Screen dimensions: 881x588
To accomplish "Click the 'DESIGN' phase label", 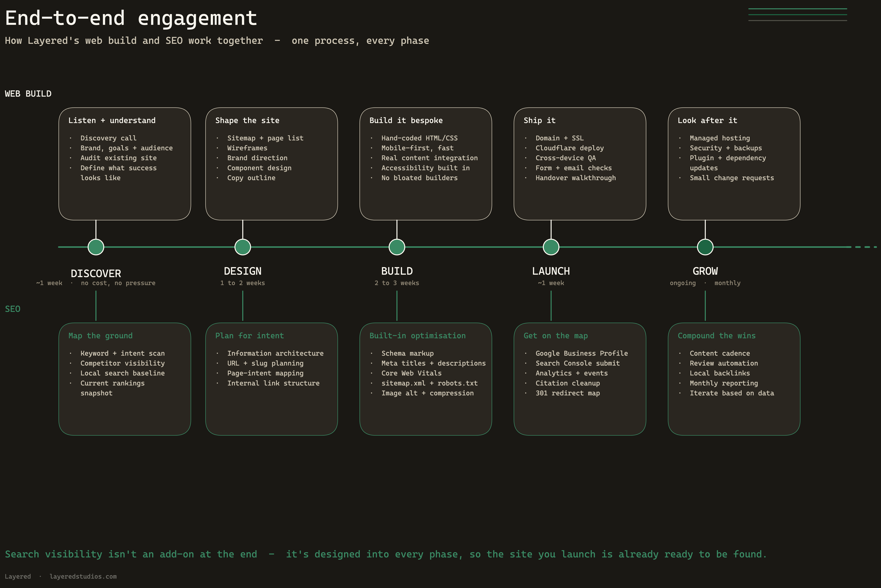I will click(x=243, y=271).
